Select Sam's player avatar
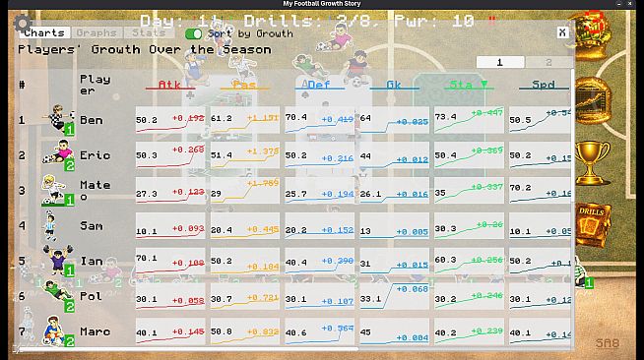The image size is (644, 360). coord(50,225)
